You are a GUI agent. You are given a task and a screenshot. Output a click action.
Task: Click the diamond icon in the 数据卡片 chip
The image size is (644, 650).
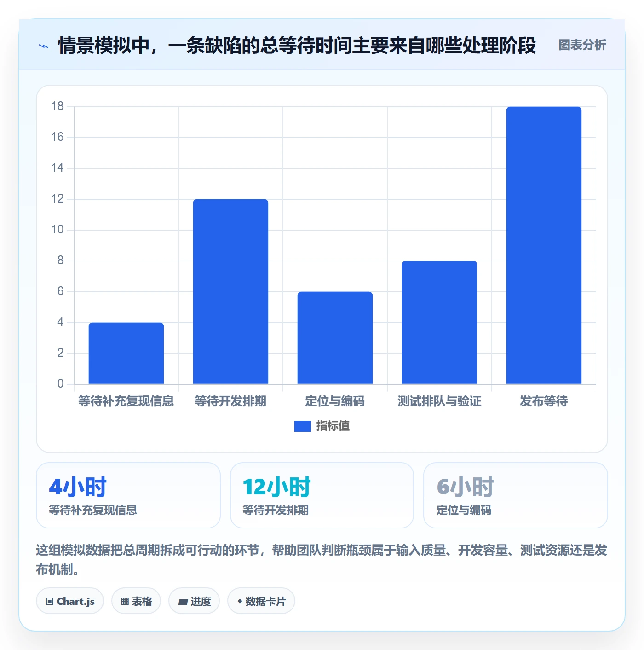(240, 601)
